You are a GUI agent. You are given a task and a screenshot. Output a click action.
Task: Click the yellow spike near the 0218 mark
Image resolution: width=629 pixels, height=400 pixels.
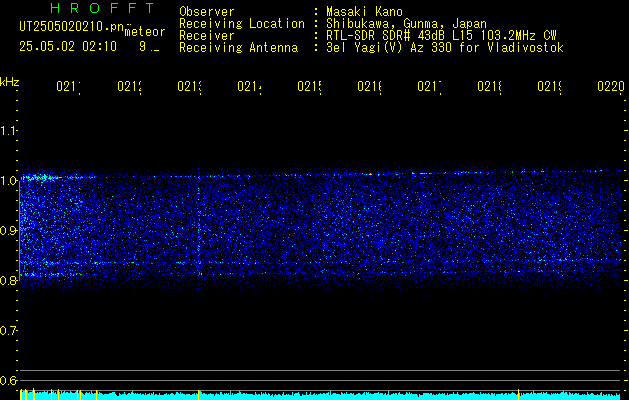(519, 394)
